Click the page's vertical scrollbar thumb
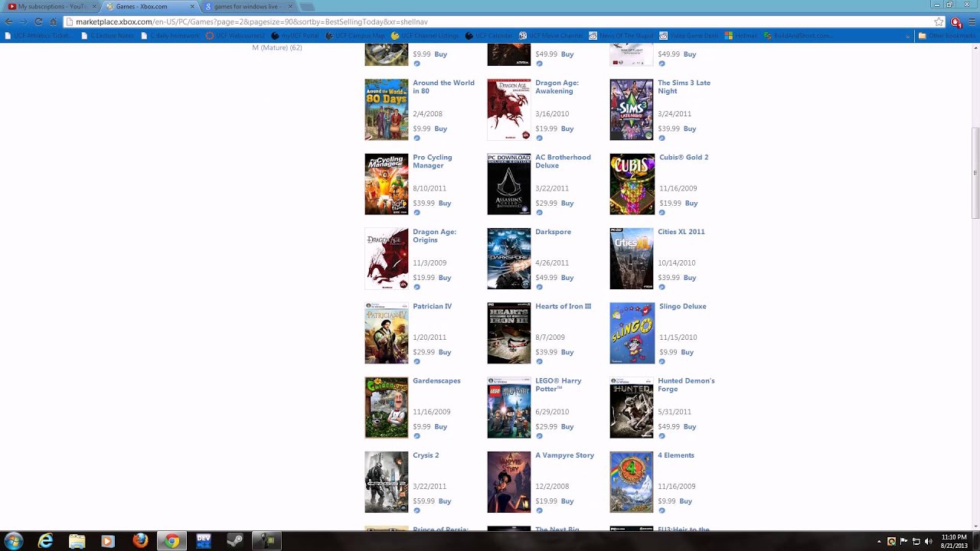This screenshot has width=980, height=551. 975,174
